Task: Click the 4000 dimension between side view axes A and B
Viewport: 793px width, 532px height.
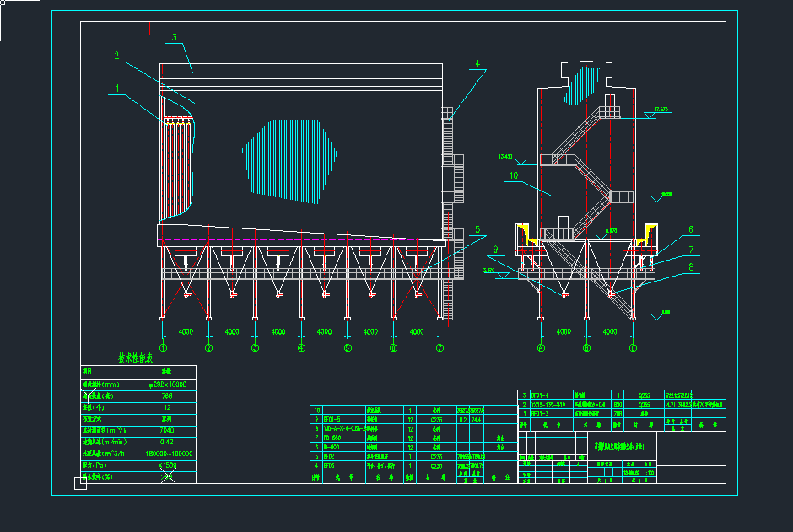Action: [x=564, y=332]
